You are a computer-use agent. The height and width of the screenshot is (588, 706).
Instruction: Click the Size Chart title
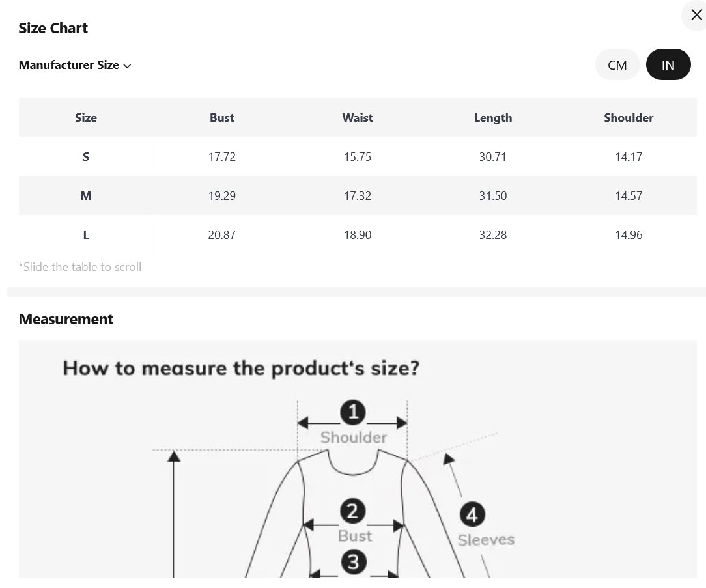click(53, 28)
